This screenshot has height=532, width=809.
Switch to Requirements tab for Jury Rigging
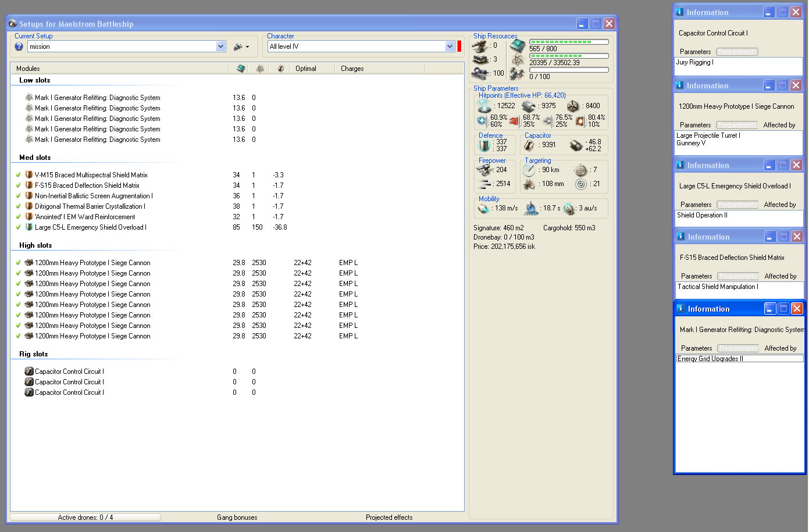coord(737,52)
